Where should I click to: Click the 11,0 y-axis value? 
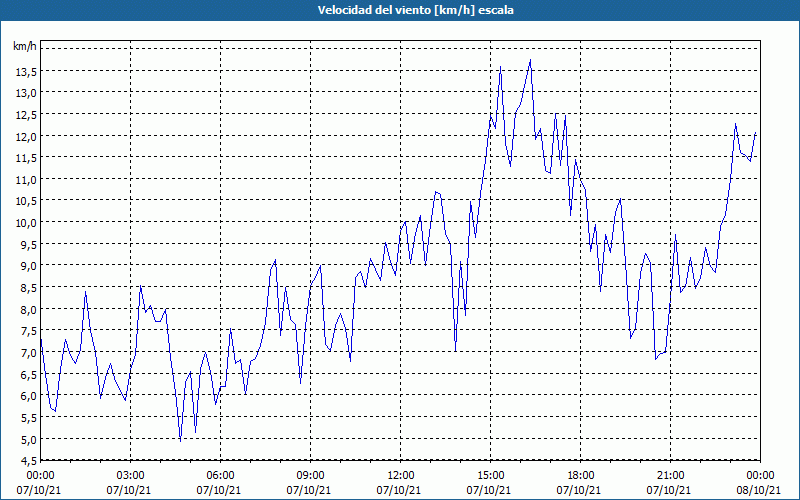point(26,181)
